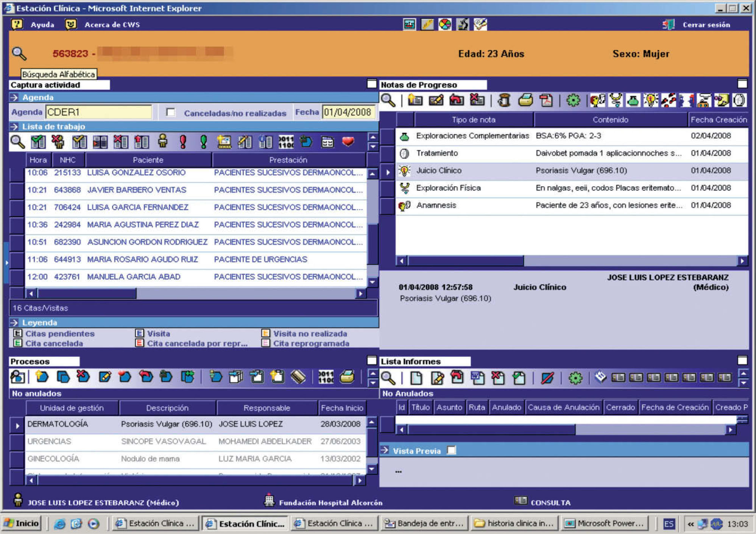The height and width of the screenshot is (534, 756).
Task: Click the red heart icon in Lista de trabajo
Action: pyautogui.click(x=348, y=142)
